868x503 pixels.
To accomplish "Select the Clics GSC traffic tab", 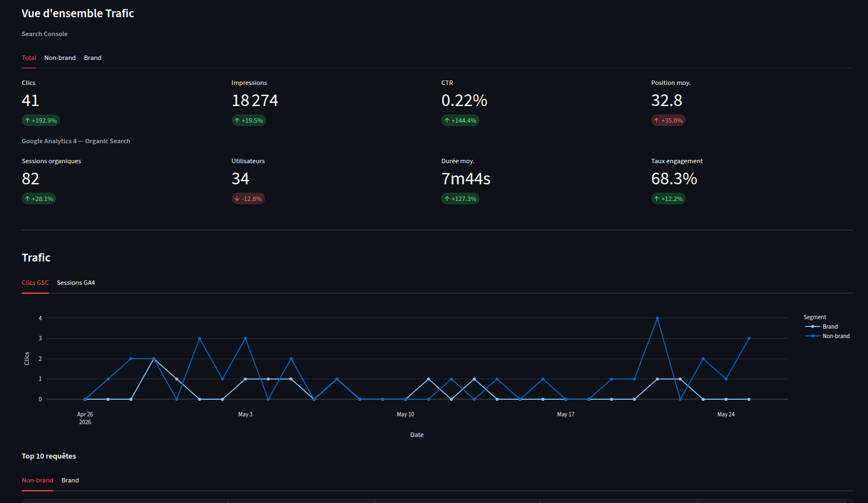I will (35, 283).
